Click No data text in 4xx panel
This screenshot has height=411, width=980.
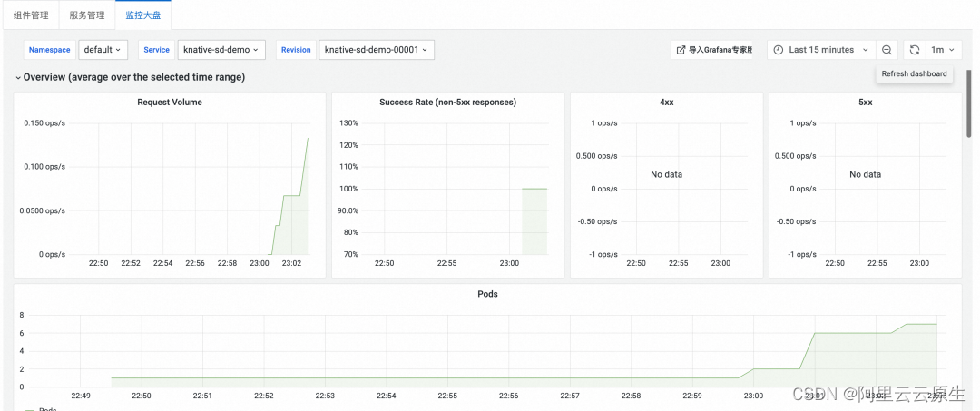pyautogui.click(x=666, y=175)
